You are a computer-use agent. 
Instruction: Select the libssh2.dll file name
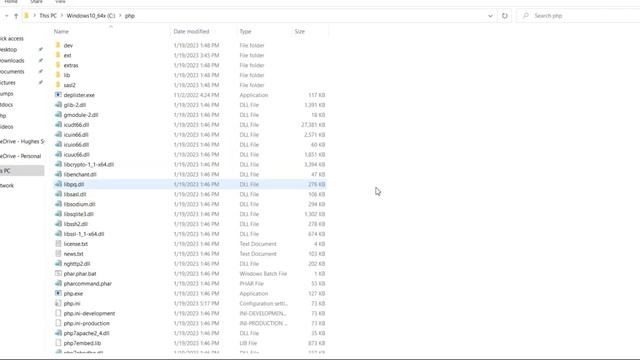(x=76, y=224)
